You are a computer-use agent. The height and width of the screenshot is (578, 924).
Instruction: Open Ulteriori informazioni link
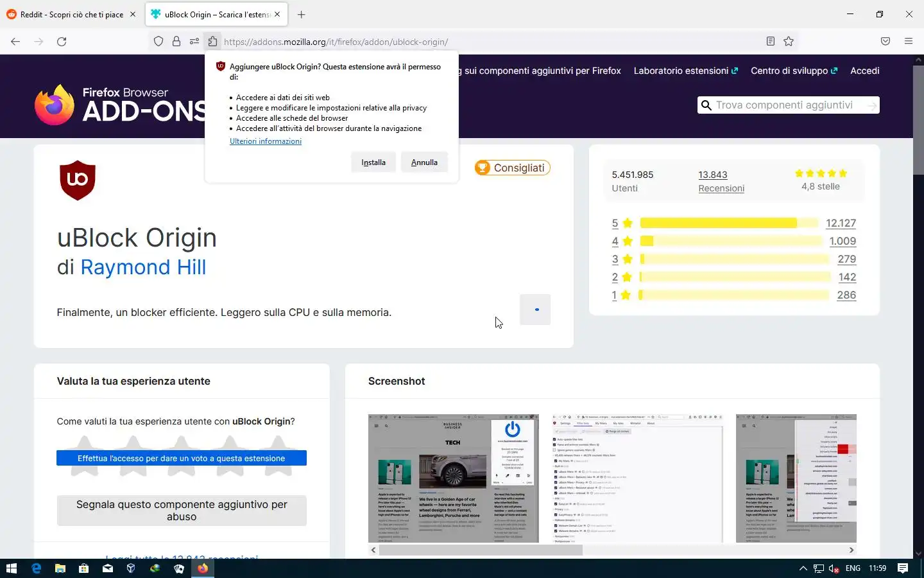point(266,141)
